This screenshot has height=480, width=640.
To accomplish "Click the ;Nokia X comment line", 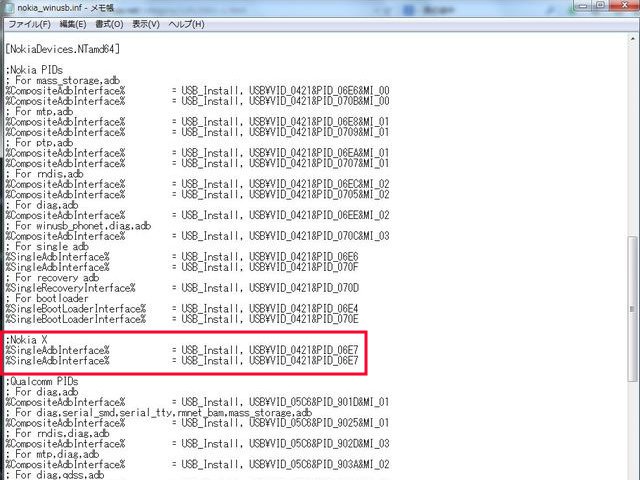I will pos(28,340).
